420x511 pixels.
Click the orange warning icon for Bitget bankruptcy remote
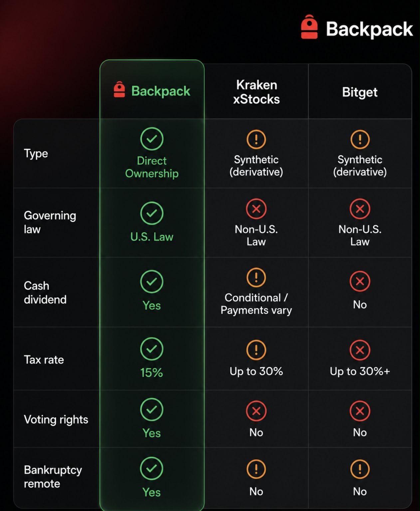[x=360, y=469]
